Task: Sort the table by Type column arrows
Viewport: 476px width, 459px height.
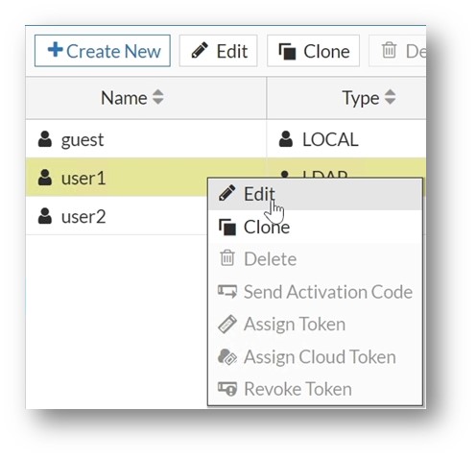Action: tap(390, 97)
